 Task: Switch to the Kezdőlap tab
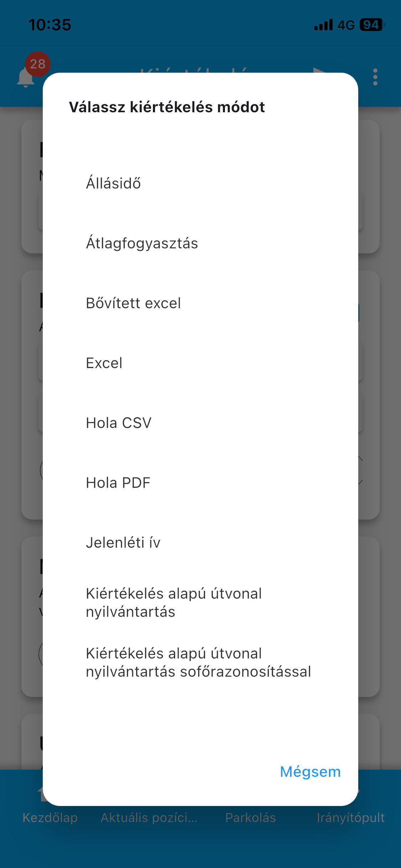(x=50, y=817)
